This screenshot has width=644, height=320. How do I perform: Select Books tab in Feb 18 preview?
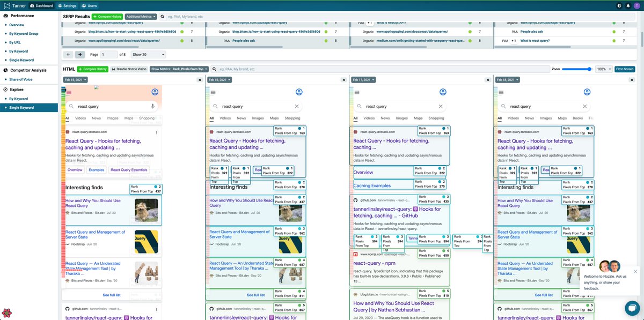pos(577,118)
